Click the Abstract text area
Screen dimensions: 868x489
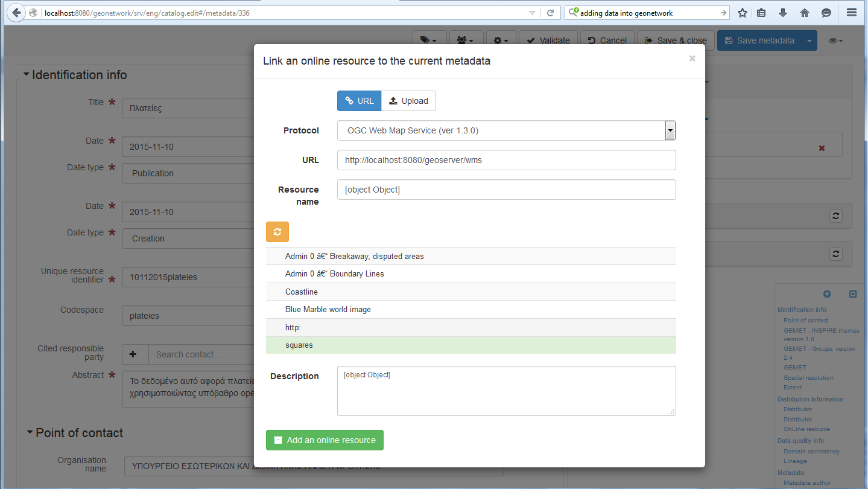188,389
